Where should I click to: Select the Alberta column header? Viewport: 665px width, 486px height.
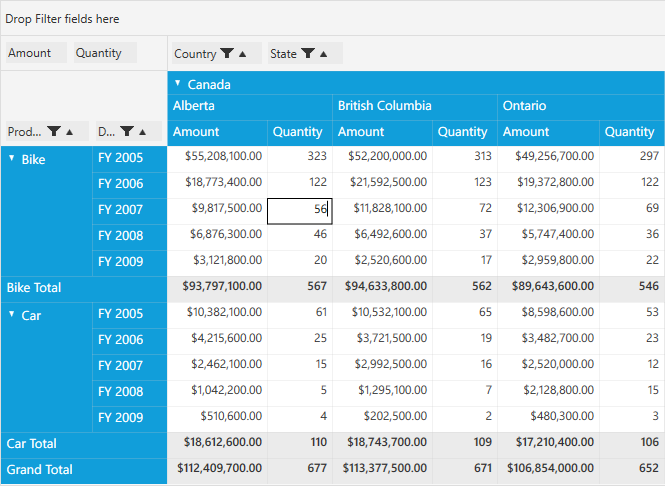coord(249,106)
